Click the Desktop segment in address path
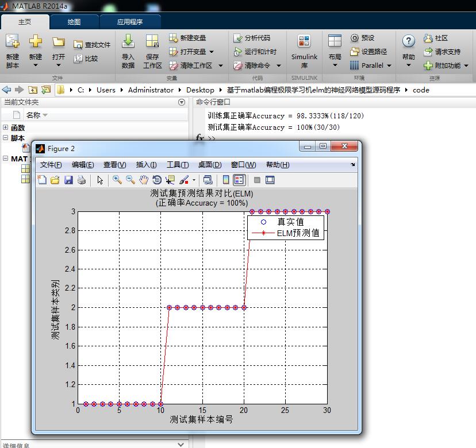Screen dimensions: 476x448 (x=200, y=90)
